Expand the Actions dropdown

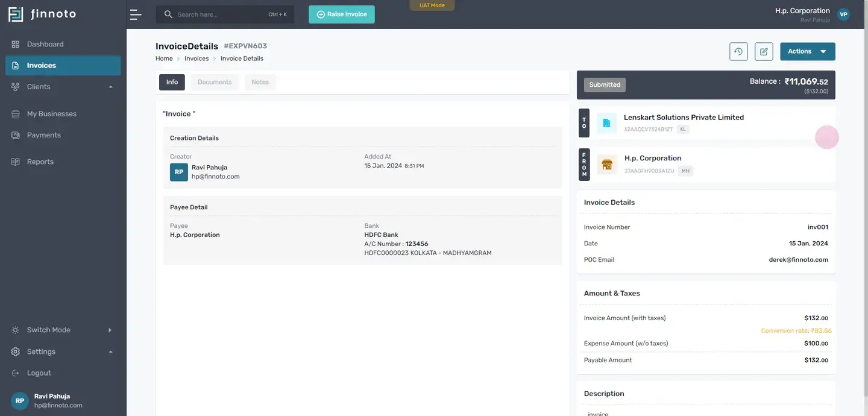point(807,51)
